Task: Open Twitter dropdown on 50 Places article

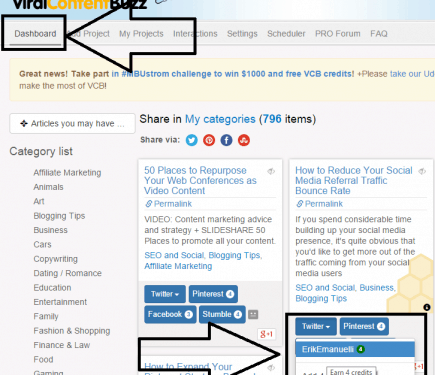Action: [x=165, y=294]
